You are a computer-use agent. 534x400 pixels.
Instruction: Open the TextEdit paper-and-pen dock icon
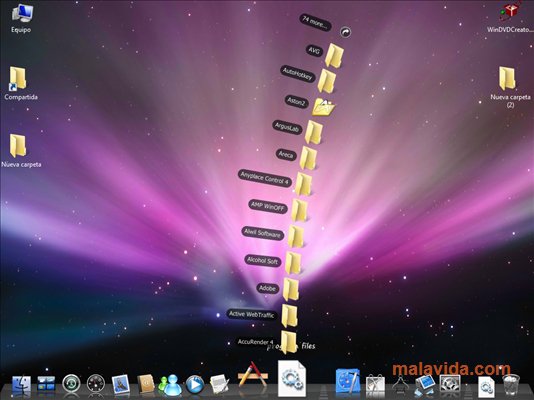click(219, 384)
